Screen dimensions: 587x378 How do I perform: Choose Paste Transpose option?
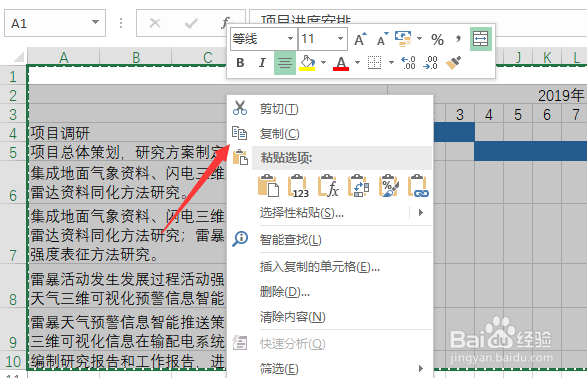coord(358,186)
